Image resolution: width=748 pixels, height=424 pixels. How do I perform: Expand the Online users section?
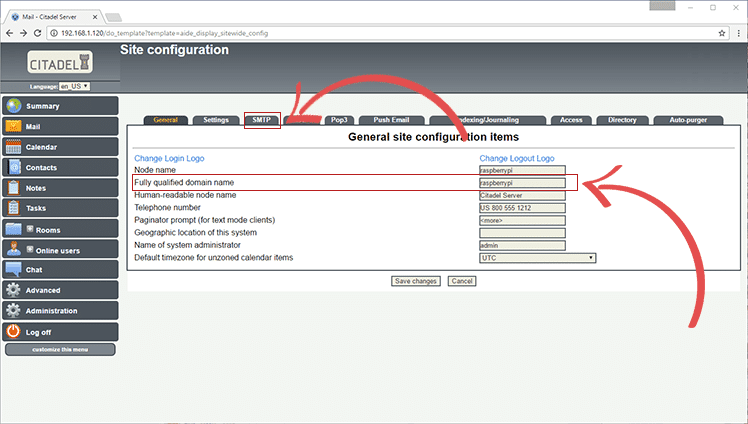30,249
